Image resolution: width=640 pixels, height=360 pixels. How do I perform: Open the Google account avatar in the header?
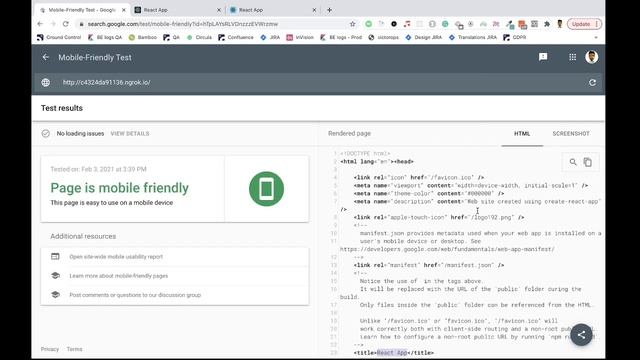click(591, 57)
